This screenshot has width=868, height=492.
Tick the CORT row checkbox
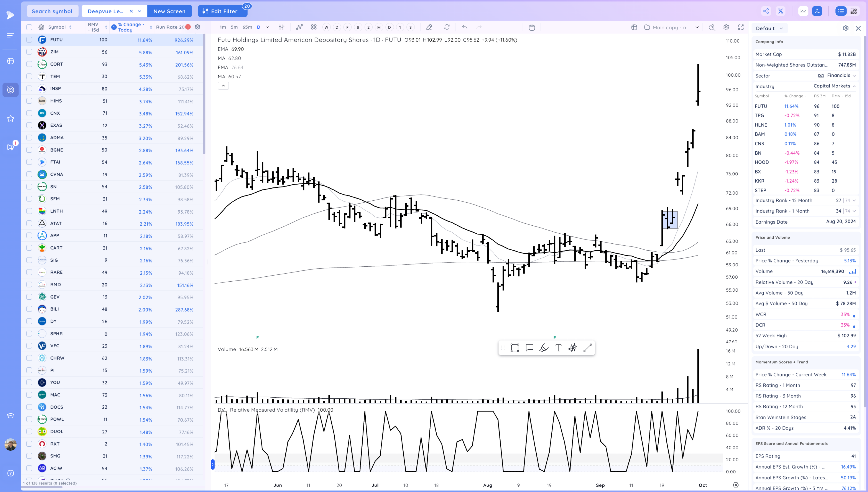coord(29,64)
